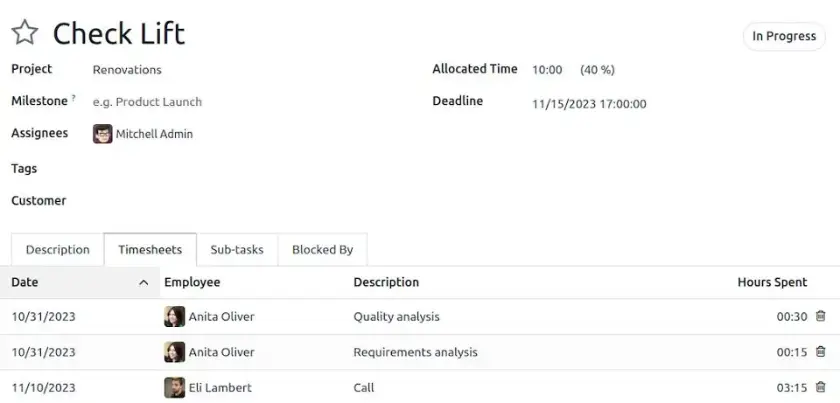Delete the Call timesheet entry

point(821,387)
